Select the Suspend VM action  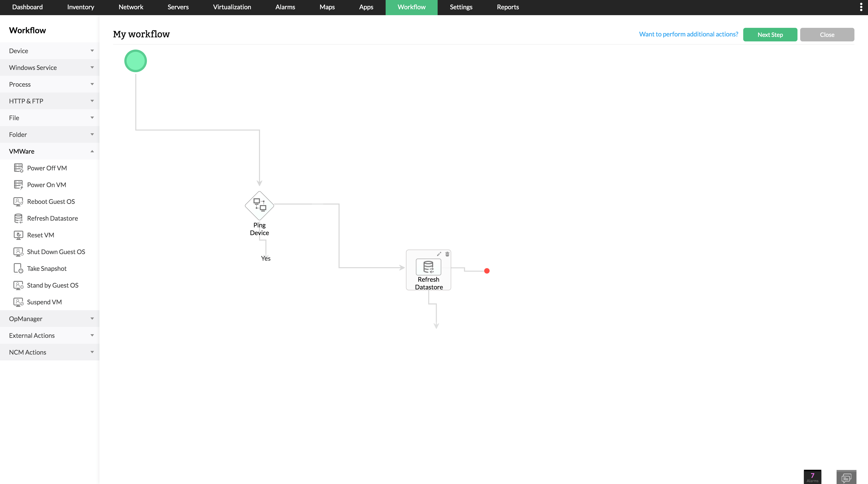click(44, 302)
